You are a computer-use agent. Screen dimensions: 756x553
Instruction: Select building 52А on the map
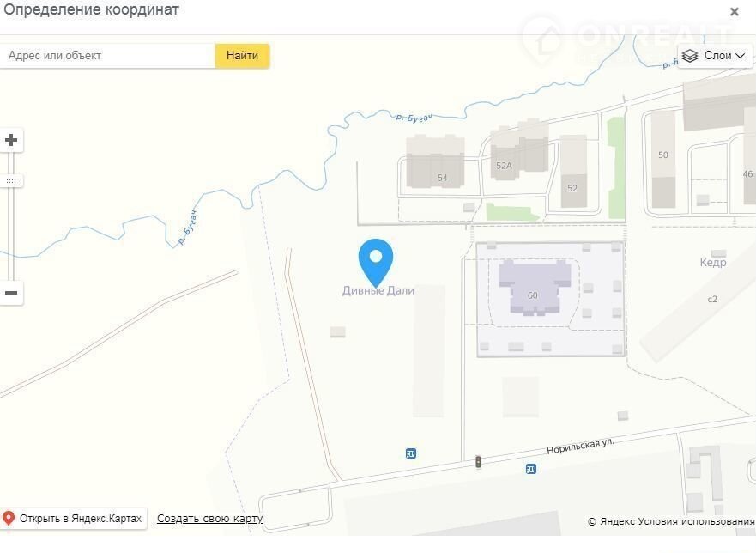point(519,149)
